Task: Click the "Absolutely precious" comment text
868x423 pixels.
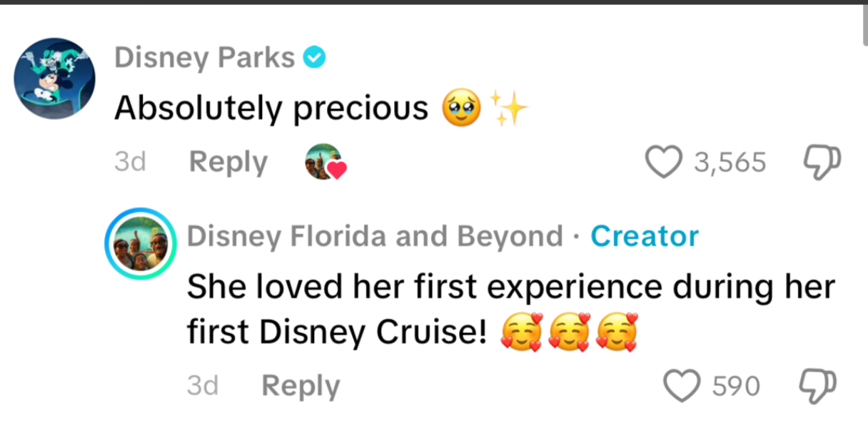Action: point(271,108)
